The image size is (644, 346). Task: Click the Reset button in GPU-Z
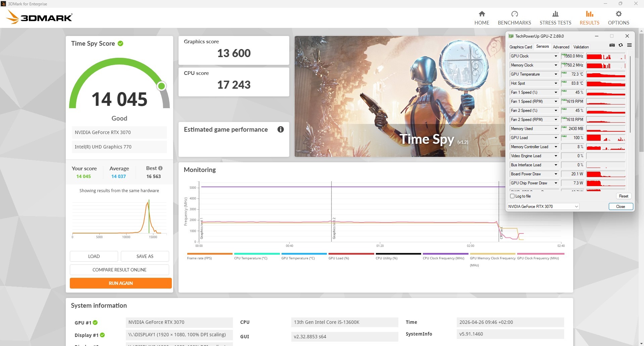(624, 196)
